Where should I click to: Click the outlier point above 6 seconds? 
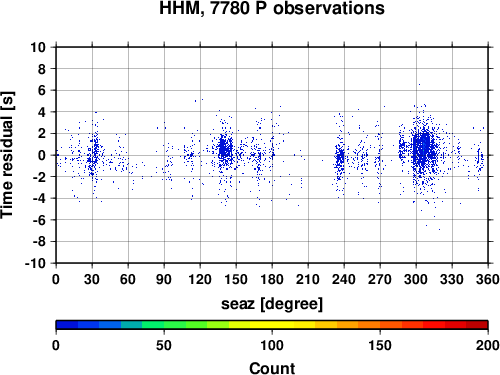tap(419, 85)
